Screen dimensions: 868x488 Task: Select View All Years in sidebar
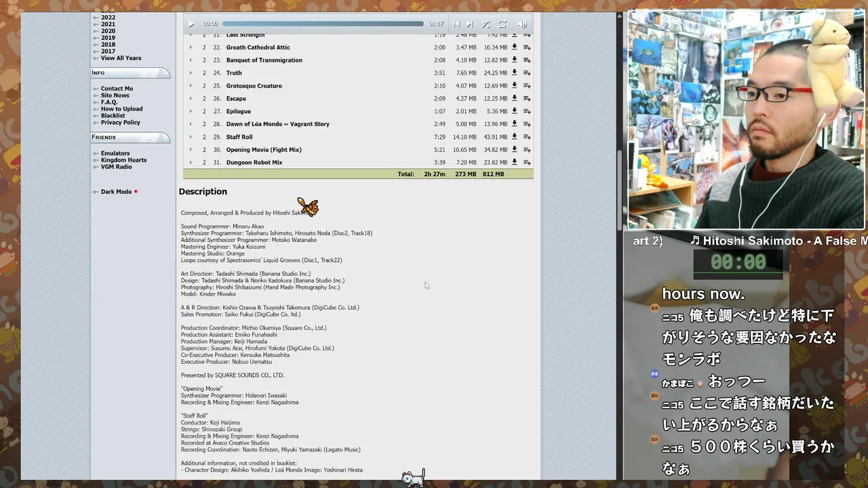(121, 58)
